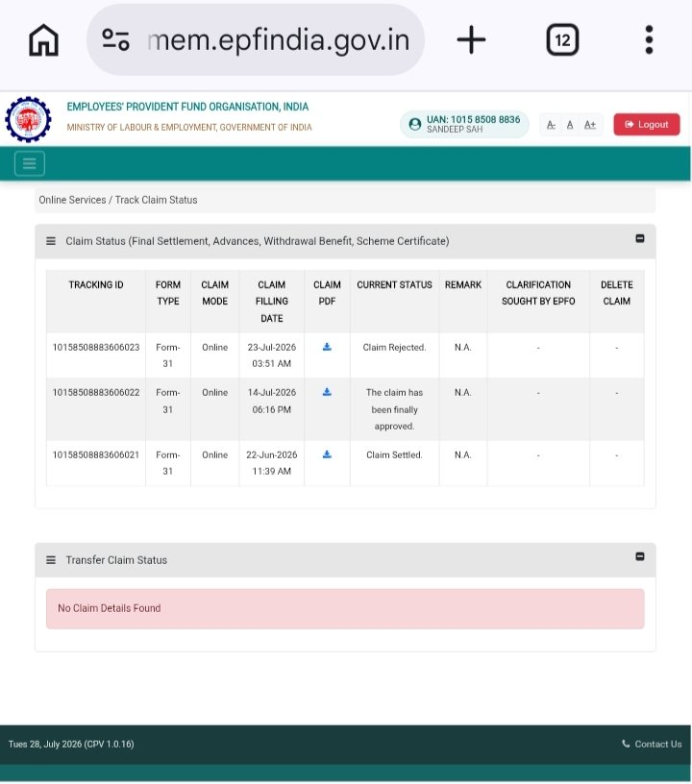Reset font size with A button
692x784 pixels.
point(570,125)
